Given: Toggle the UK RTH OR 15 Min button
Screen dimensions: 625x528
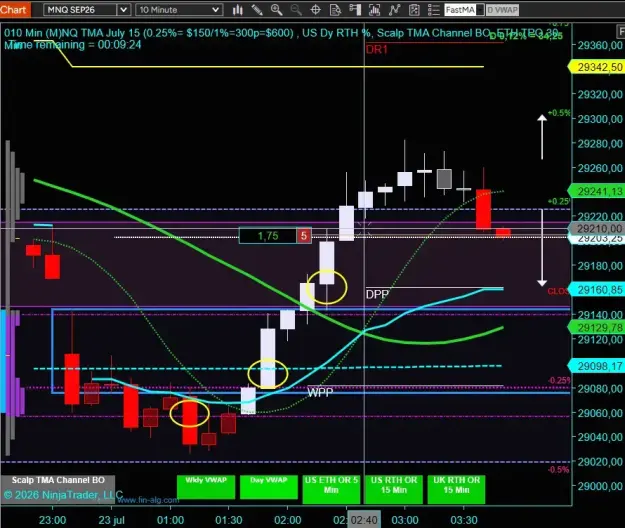Looking at the screenshot, I should pos(456,488).
